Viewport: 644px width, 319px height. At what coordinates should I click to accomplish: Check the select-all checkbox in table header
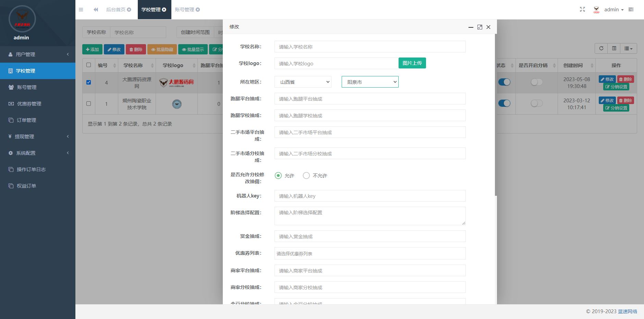[x=88, y=65]
